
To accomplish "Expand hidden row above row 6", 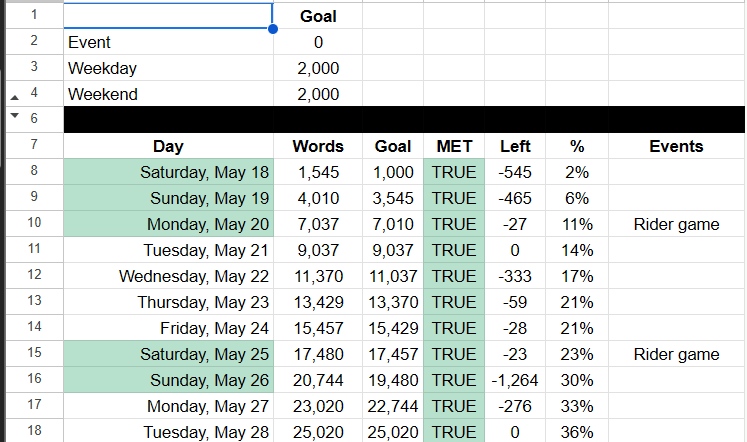I will coord(15,115).
